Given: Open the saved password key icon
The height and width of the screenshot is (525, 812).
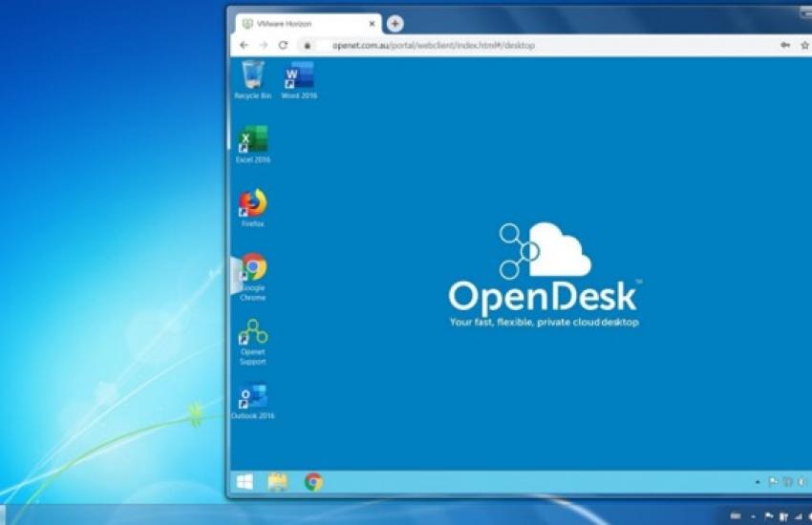Looking at the screenshot, I should click(x=785, y=46).
